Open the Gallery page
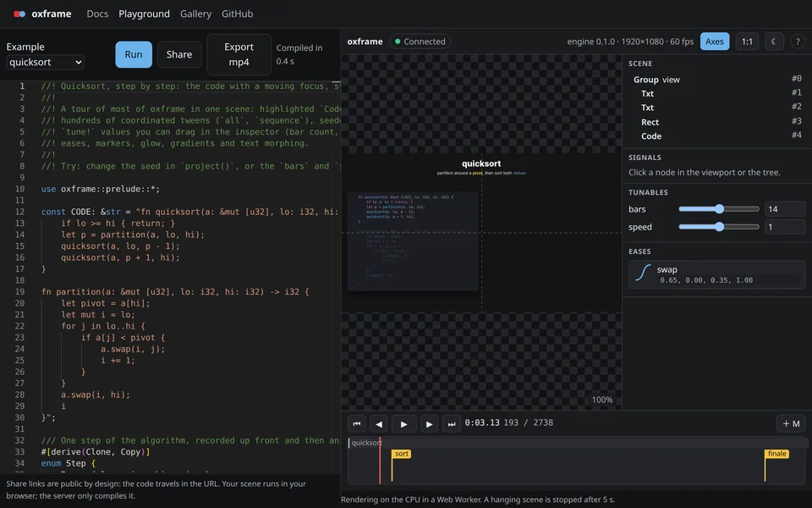The width and height of the screenshot is (812, 508). click(x=195, y=14)
